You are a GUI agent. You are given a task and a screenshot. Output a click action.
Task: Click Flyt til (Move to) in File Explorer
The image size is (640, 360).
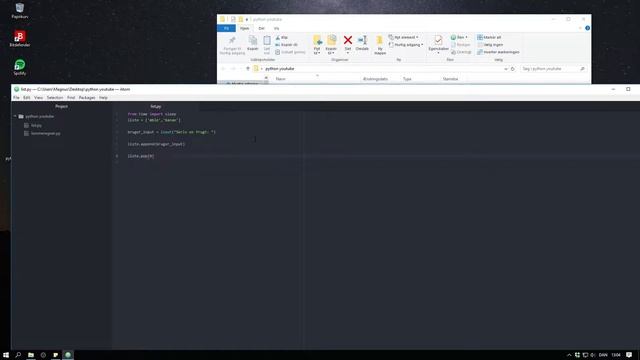click(x=317, y=44)
